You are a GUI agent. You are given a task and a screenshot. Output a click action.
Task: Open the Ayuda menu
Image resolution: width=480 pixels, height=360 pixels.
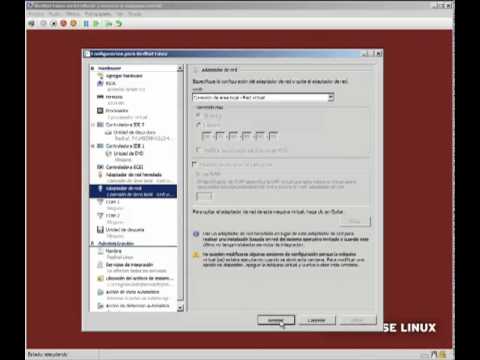coord(135,14)
